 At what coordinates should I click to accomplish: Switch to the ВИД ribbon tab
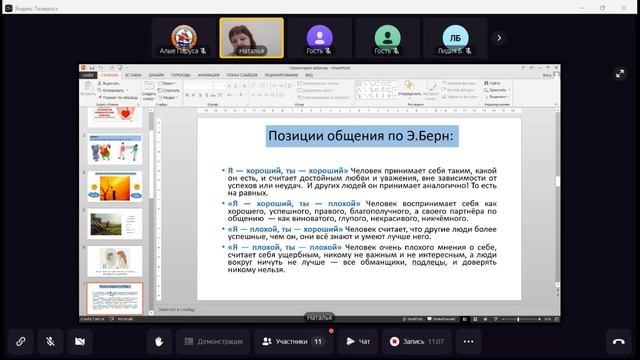(309, 75)
